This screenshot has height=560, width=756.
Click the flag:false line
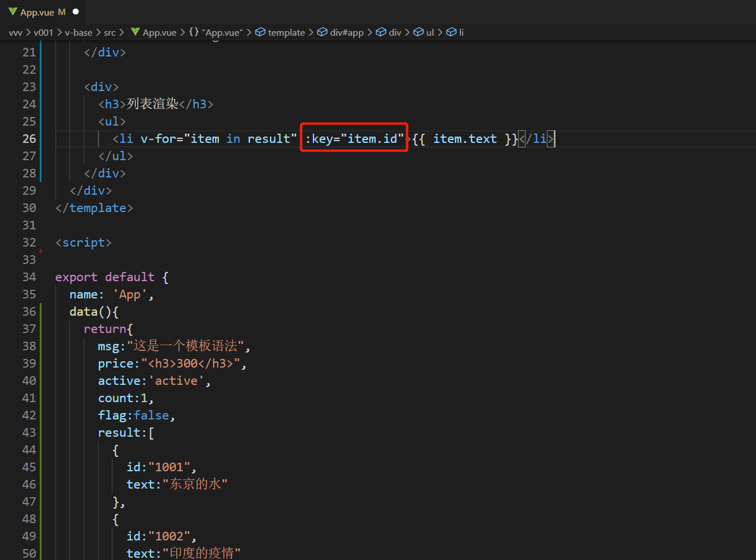pyautogui.click(x=137, y=415)
